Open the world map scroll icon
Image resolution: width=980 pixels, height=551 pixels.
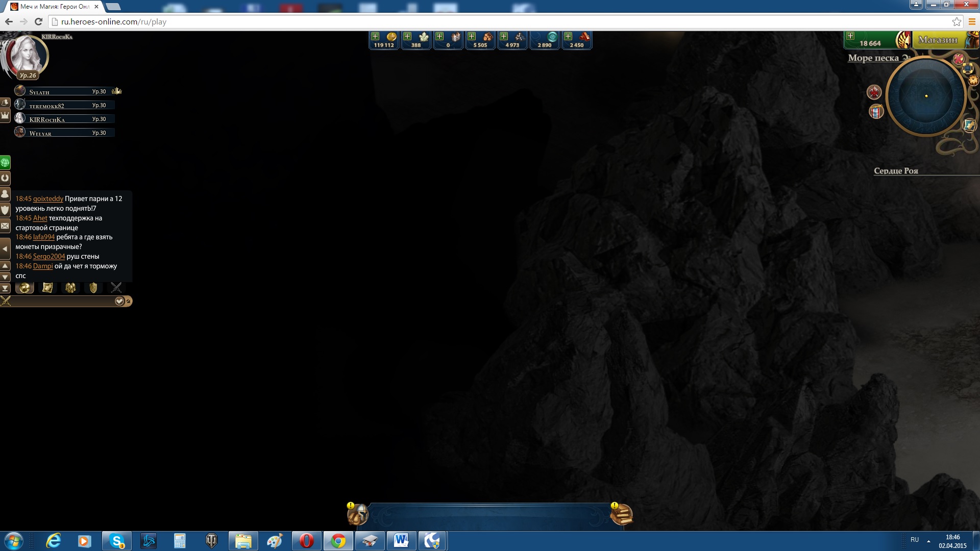(x=970, y=125)
